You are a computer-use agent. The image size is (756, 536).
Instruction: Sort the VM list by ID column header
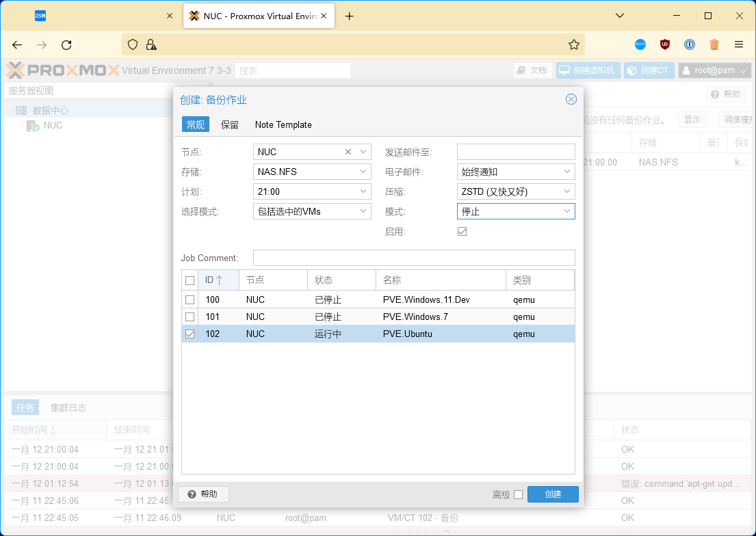[213, 280]
